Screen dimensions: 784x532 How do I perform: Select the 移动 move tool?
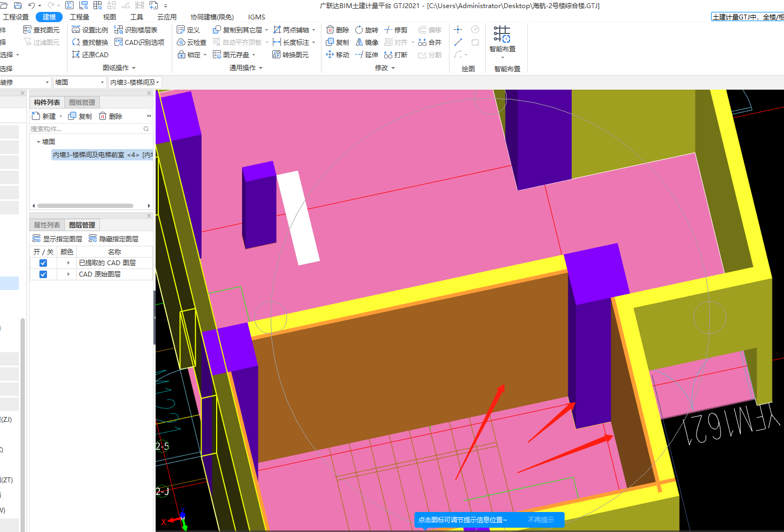[x=338, y=55]
